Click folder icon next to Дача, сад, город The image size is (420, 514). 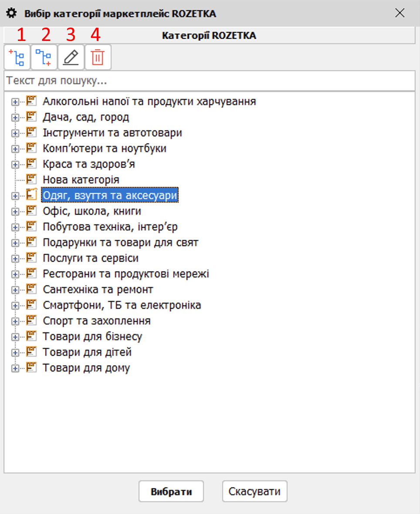(x=31, y=117)
